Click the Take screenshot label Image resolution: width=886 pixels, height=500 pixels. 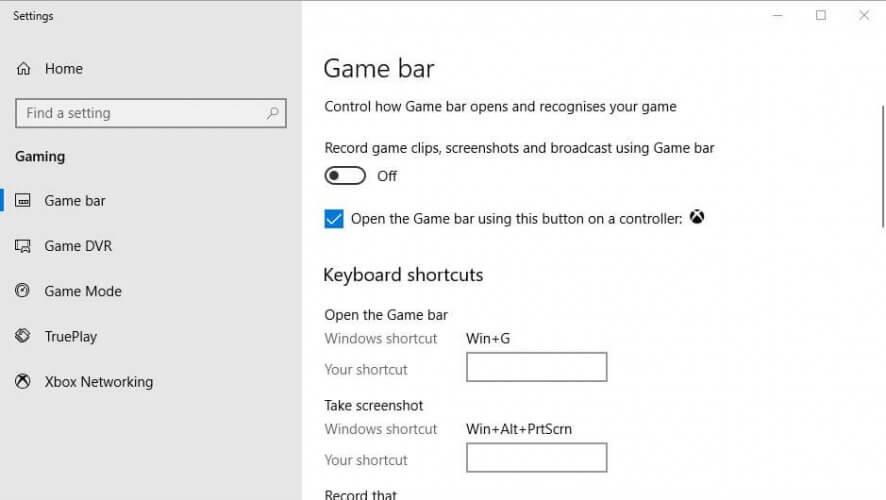373,405
